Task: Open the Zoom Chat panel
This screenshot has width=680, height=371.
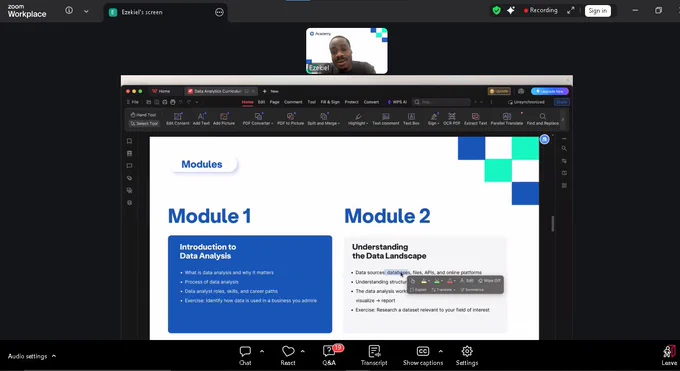Action: click(245, 355)
